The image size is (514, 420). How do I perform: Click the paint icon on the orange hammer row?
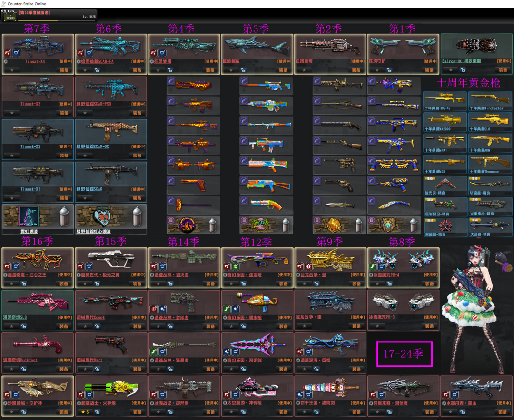tap(171, 201)
